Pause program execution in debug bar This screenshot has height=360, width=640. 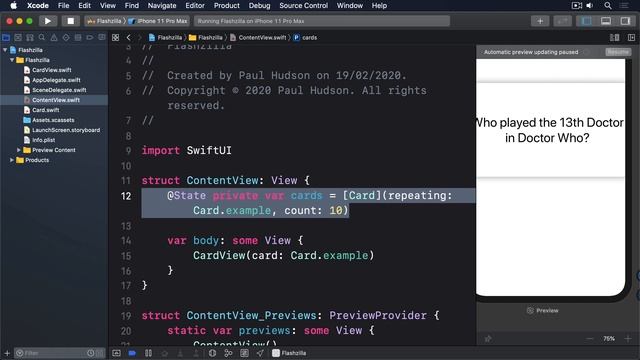coord(148,353)
